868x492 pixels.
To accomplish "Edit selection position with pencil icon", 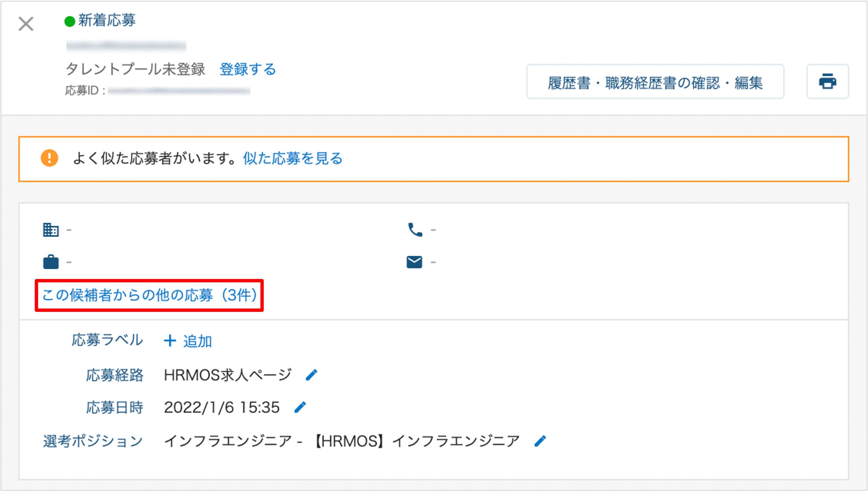I will tap(540, 441).
